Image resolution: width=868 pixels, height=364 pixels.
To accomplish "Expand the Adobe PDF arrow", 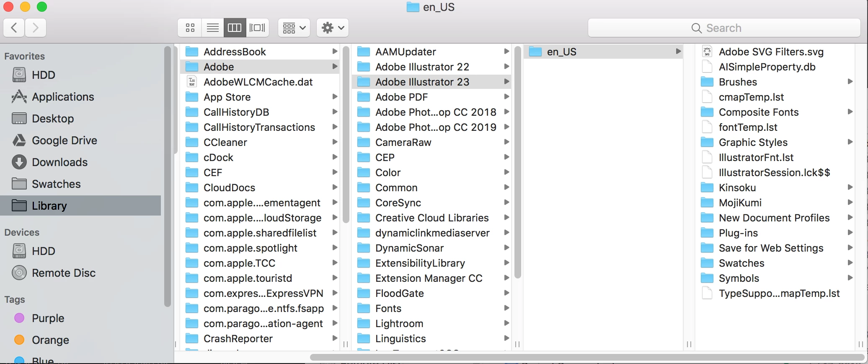I will [x=506, y=96].
